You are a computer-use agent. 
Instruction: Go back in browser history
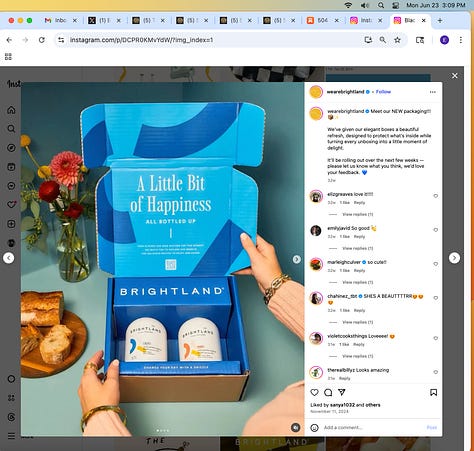point(9,40)
